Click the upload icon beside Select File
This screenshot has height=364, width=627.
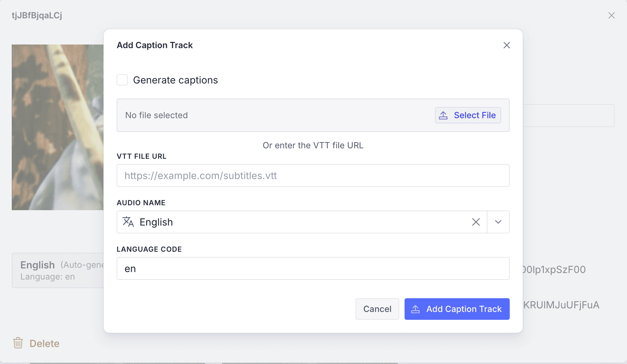point(443,115)
